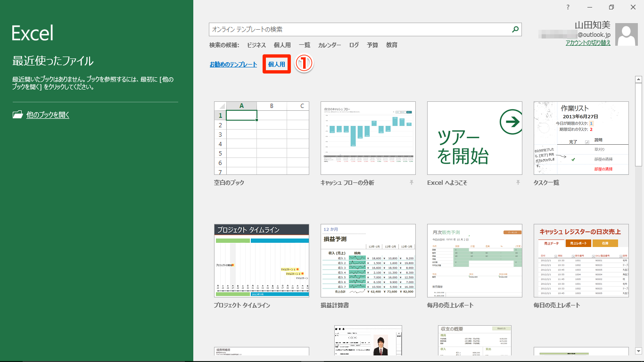The image size is (644, 362).
Task: Select the 損益計算書 template thumbnail
Action: tap(368, 261)
